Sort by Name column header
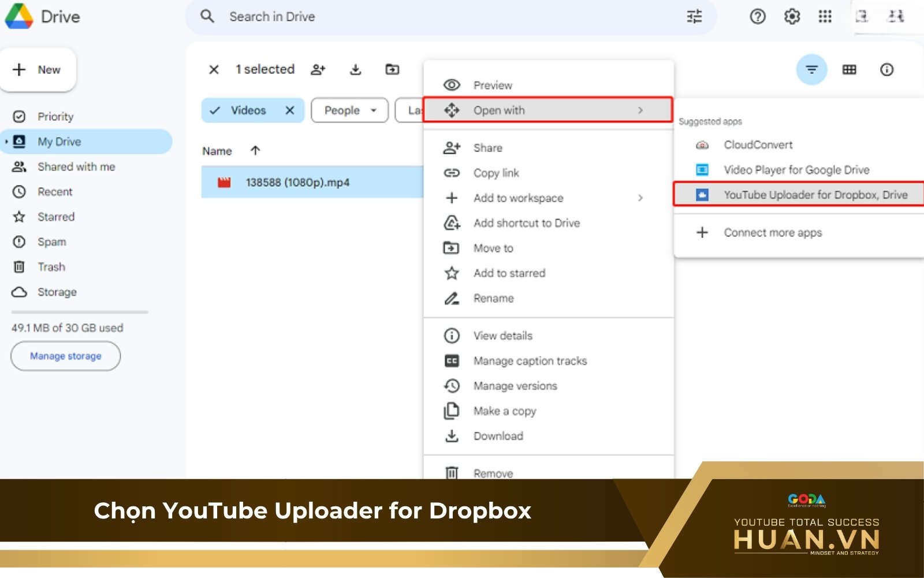Screen dimensions: 924x578 [217, 151]
